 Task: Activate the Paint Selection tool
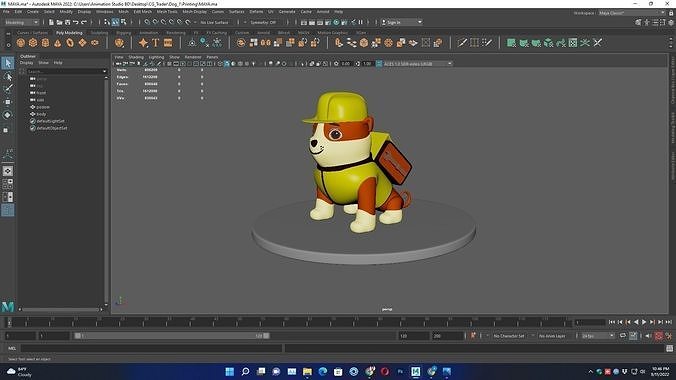click(x=7, y=89)
